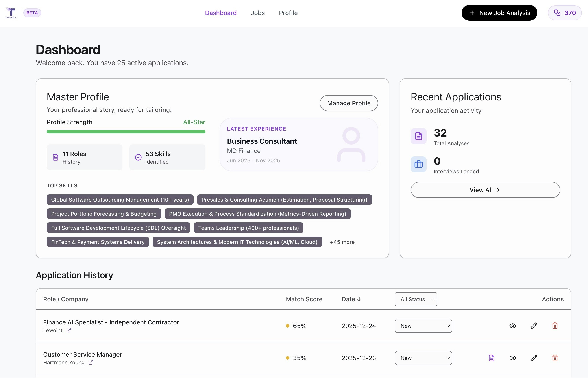The width and height of the screenshot is (588, 378).
Task: Open Manage Profile
Action: [349, 103]
